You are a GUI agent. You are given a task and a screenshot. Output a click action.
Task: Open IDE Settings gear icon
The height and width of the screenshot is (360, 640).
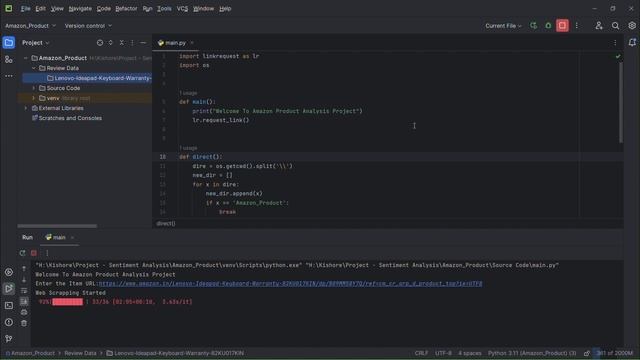pyautogui.click(x=632, y=26)
